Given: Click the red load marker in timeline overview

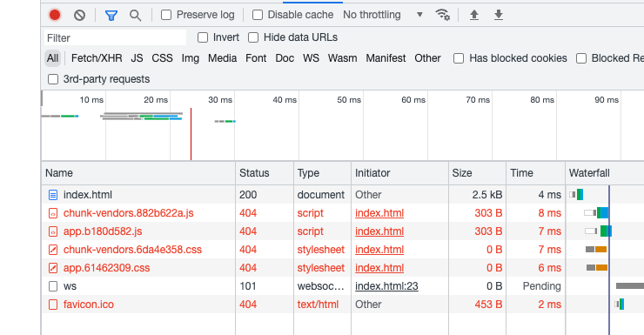Looking at the screenshot, I should pos(191,134).
